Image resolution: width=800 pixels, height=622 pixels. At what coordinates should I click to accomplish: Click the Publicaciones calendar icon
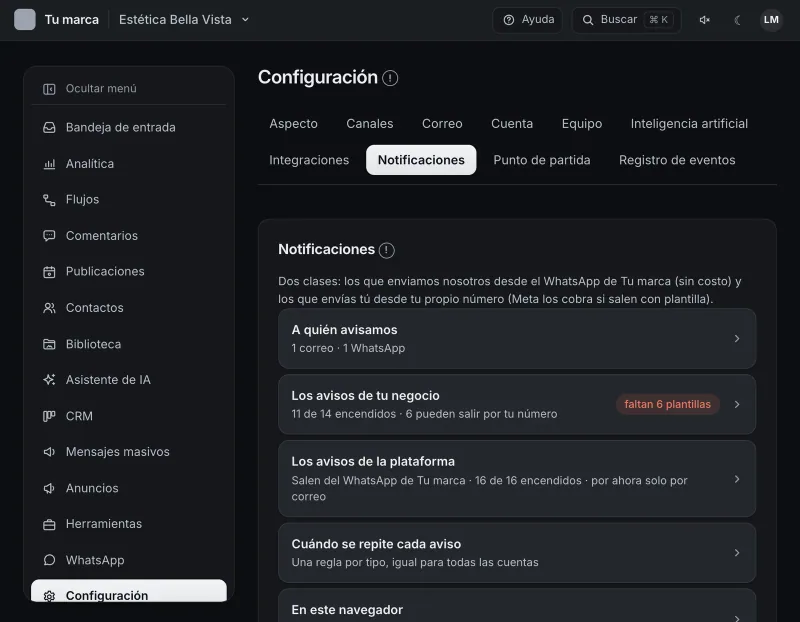click(49, 272)
